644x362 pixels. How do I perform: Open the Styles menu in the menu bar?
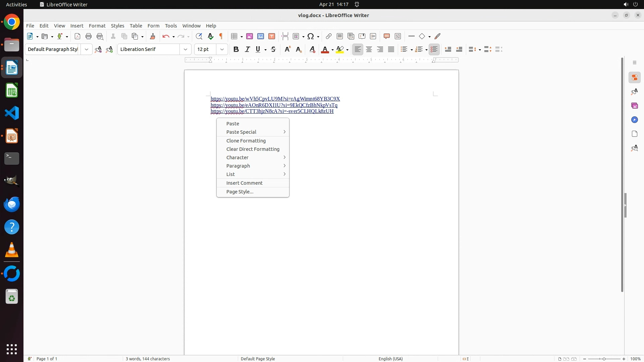[117, 25]
